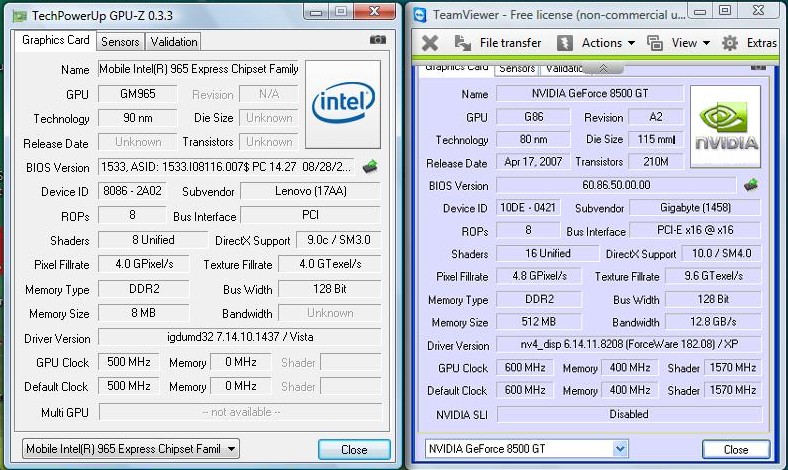Switch to Sensors tab in remote GPU-Z window
Viewport: 788px width, 470px height.
click(517, 69)
